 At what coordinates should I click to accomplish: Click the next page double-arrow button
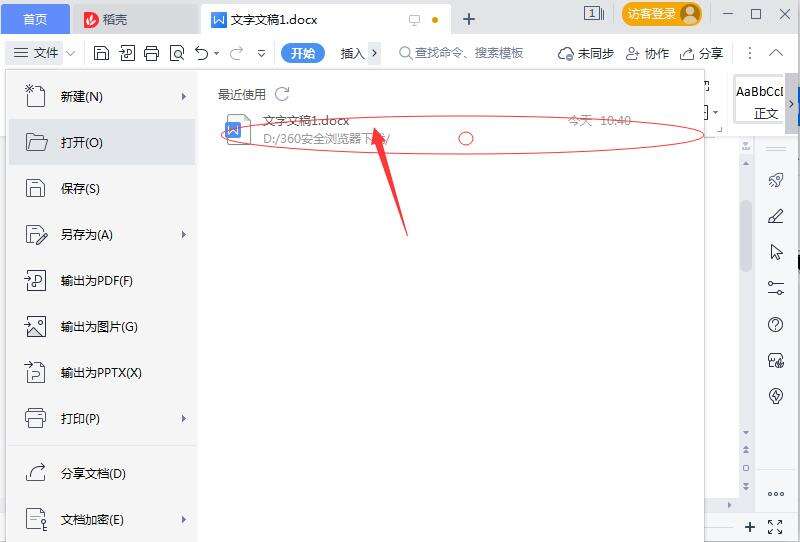(x=746, y=486)
